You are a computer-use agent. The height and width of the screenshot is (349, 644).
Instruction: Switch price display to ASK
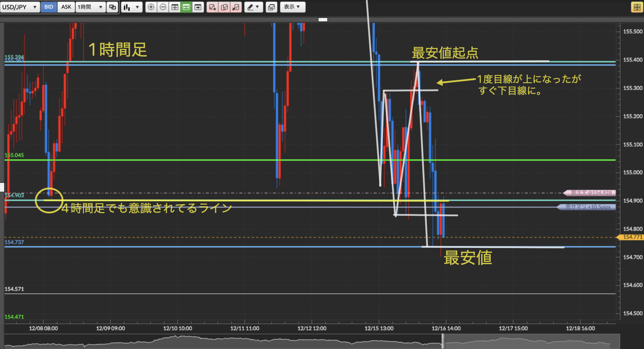(66, 7)
